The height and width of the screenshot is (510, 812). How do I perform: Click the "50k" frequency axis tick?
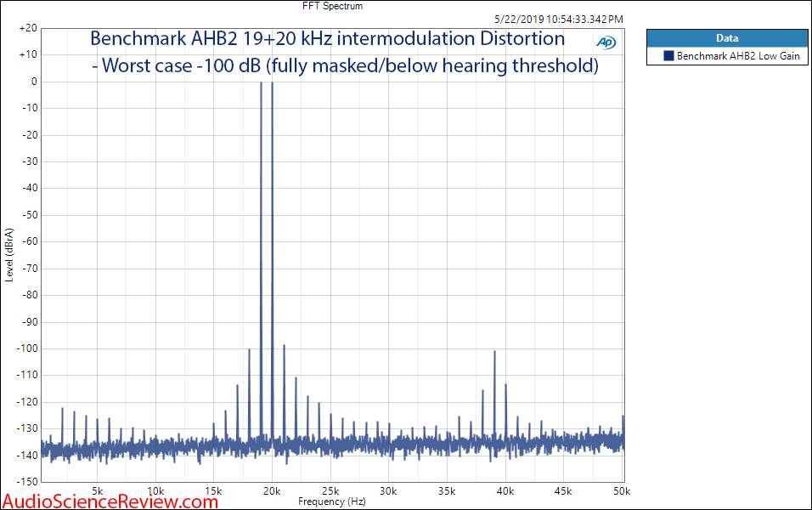click(x=622, y=490)
